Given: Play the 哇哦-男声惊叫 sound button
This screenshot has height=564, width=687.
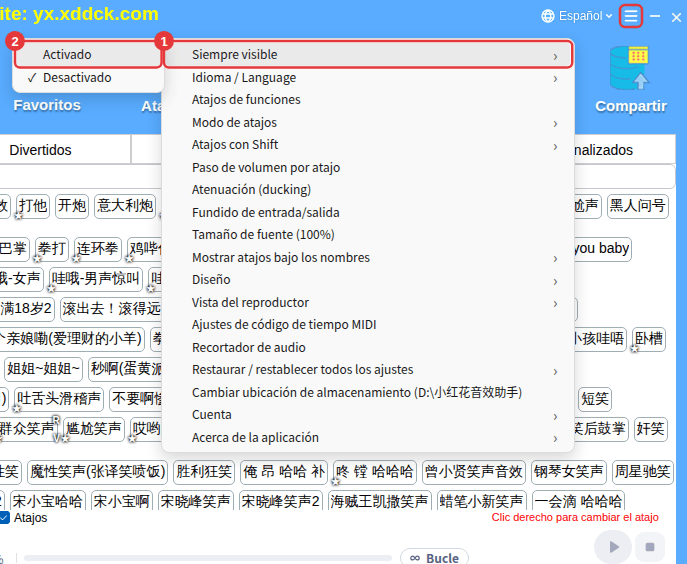Looking at the screenshot, I should pos(96,279).
